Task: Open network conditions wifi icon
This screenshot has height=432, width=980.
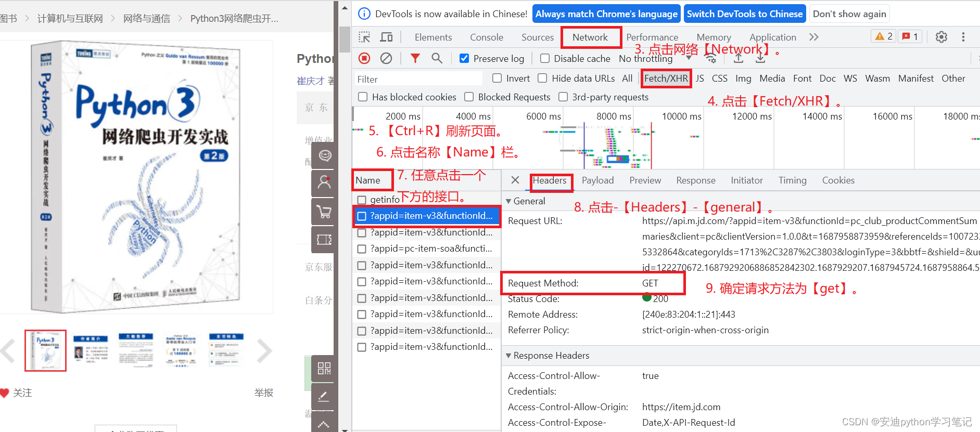Action: click(x=711, y=59)
